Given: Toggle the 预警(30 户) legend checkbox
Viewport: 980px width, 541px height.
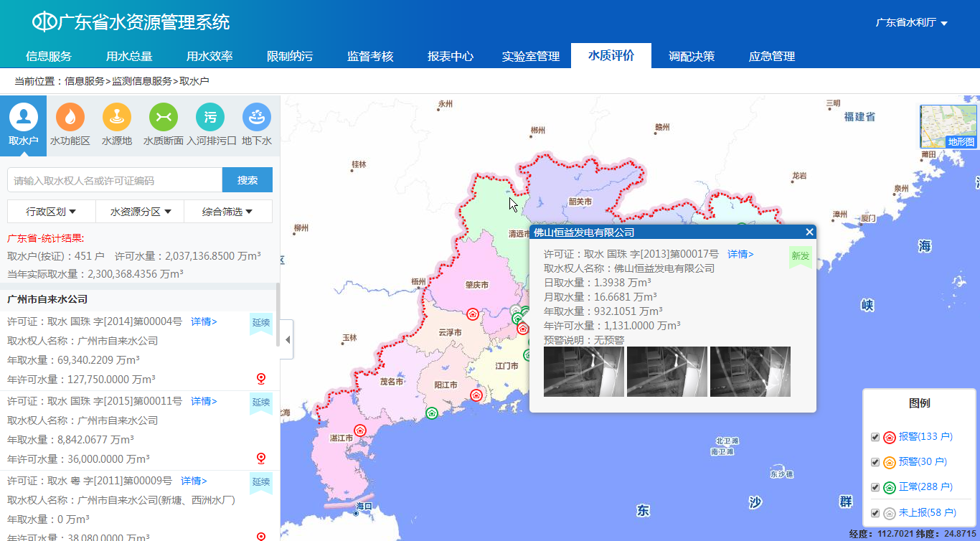Looking at the screenshot, I should (x=875, y=462).
